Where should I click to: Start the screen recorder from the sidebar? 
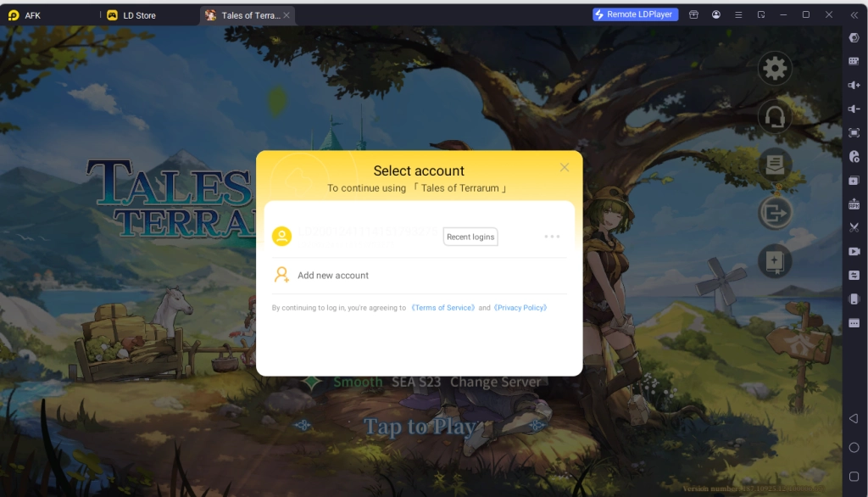pyautogui.click(x=854, y=251)
